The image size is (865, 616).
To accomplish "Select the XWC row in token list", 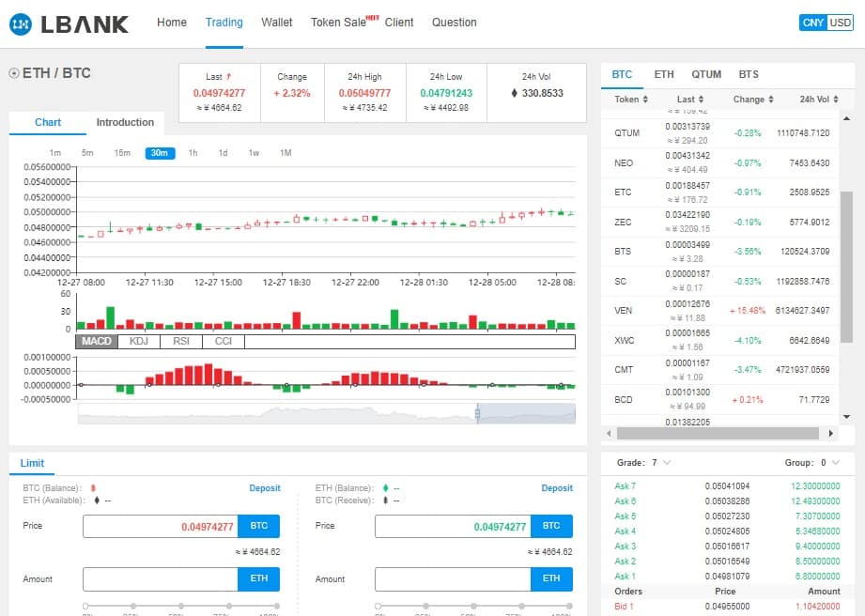I will coord(720,340).
